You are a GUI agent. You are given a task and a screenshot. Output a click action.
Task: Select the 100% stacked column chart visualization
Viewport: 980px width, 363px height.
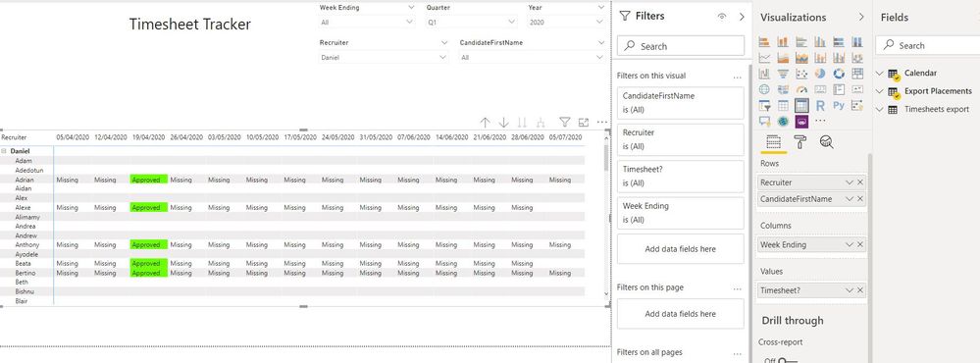856,42
